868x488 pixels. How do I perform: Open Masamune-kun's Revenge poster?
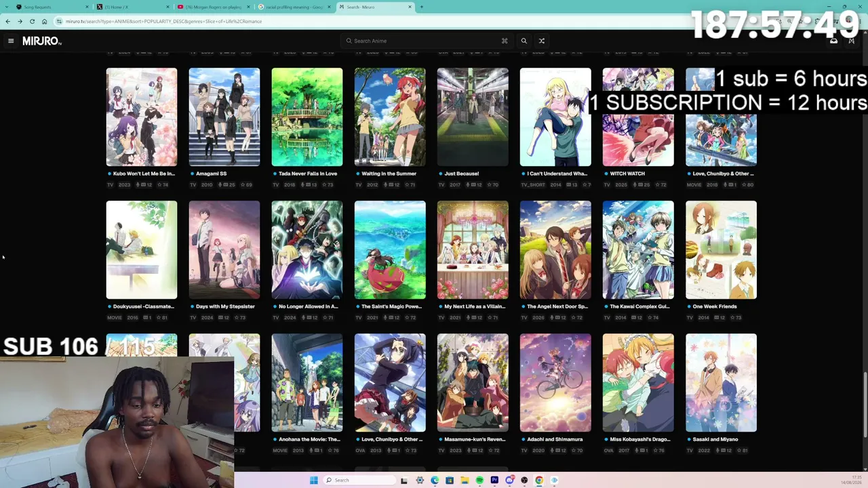coord(473,382)
